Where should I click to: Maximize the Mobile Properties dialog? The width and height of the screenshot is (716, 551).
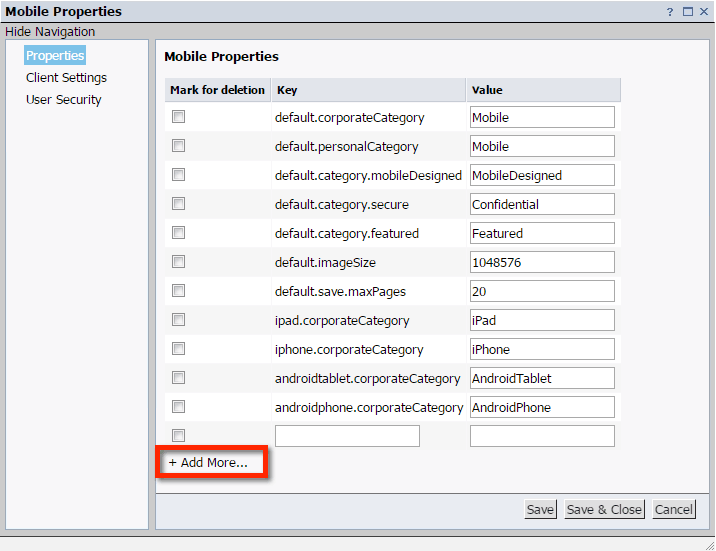click(687, 12)
